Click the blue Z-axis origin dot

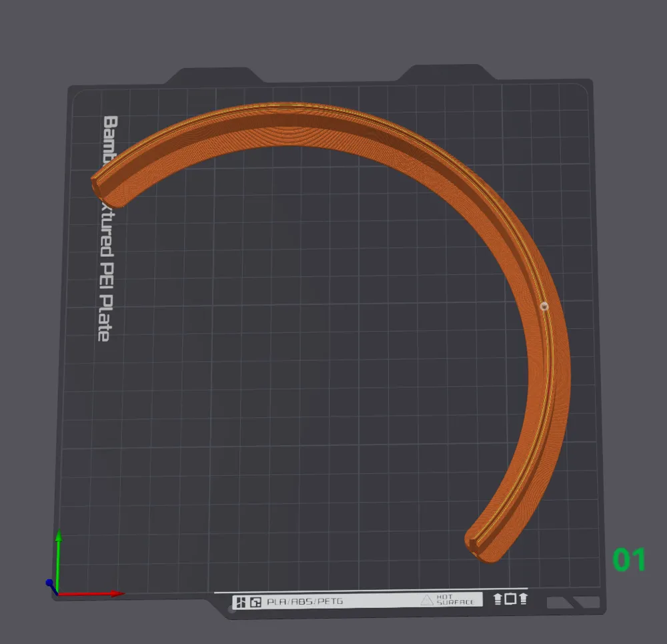point(49,583)
